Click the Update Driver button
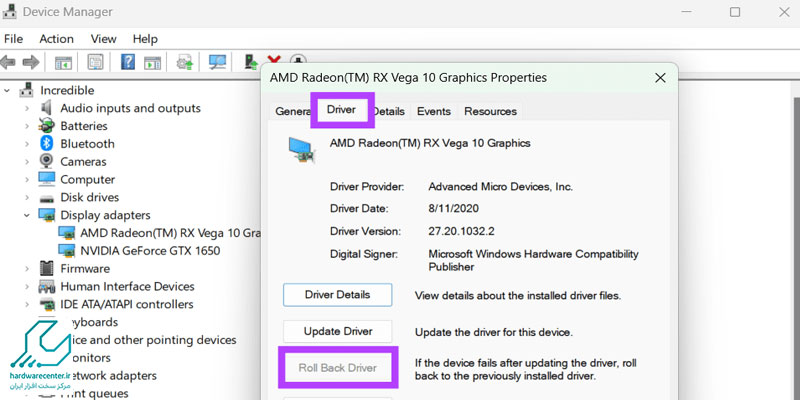This screenshot has height=400, width=800. [x=338, y=331]
